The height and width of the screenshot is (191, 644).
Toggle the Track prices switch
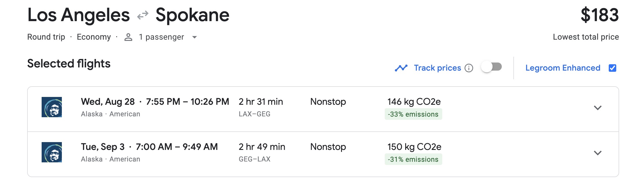(491, 67)
